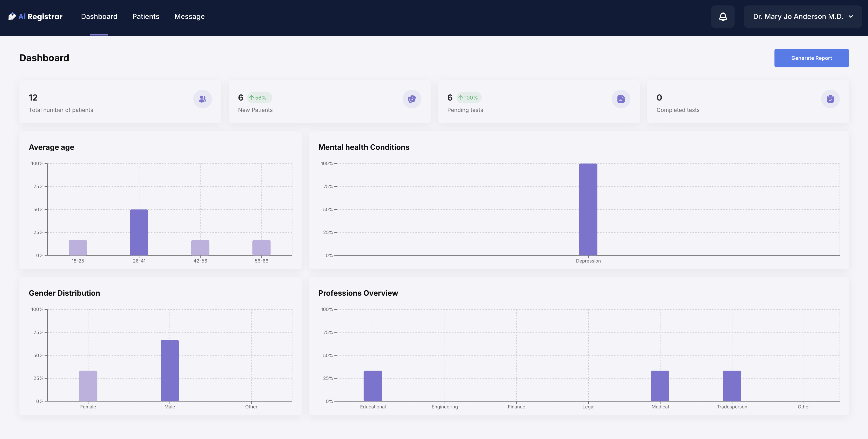Click the Ai Registrar logo icon
The image size is (868, 439).
[x=12, y=16]
